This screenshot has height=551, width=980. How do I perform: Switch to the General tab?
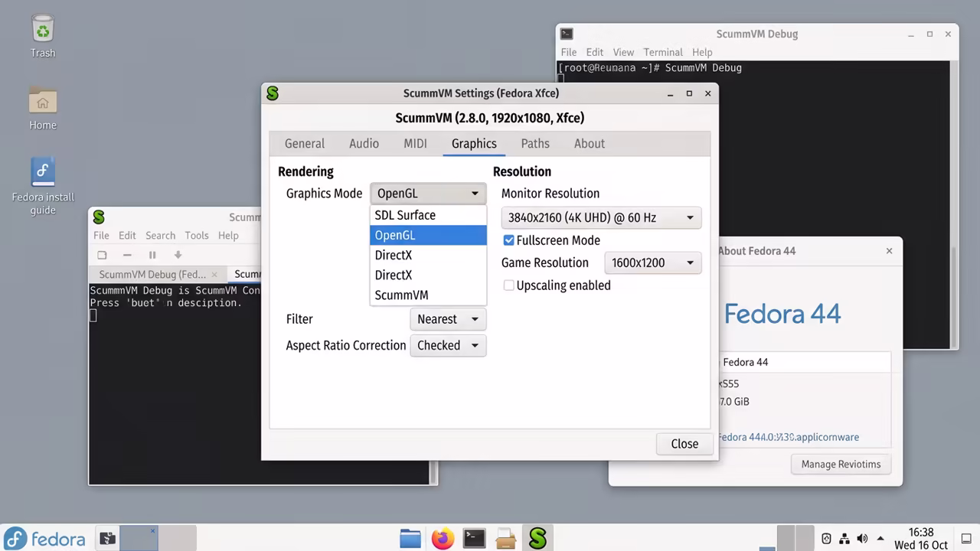click(305, 143)
